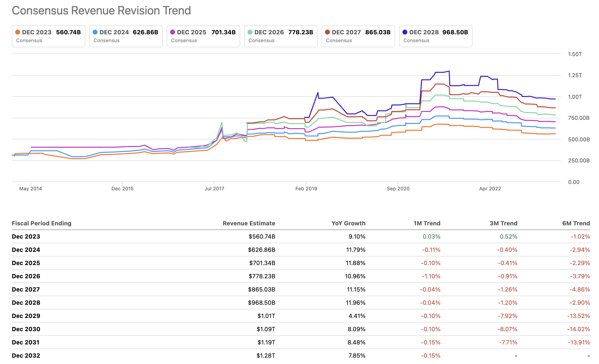Click the 3M Trend column header
The width and height of the screenshot is (599, 364).
pos(503,223)
